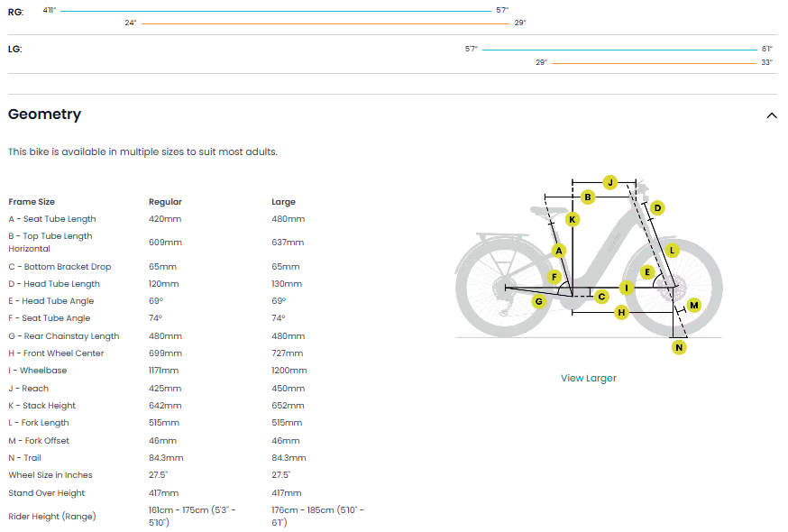
Task: Select the F seat angle marker on diagram
Action: click(x=554, y=277)
